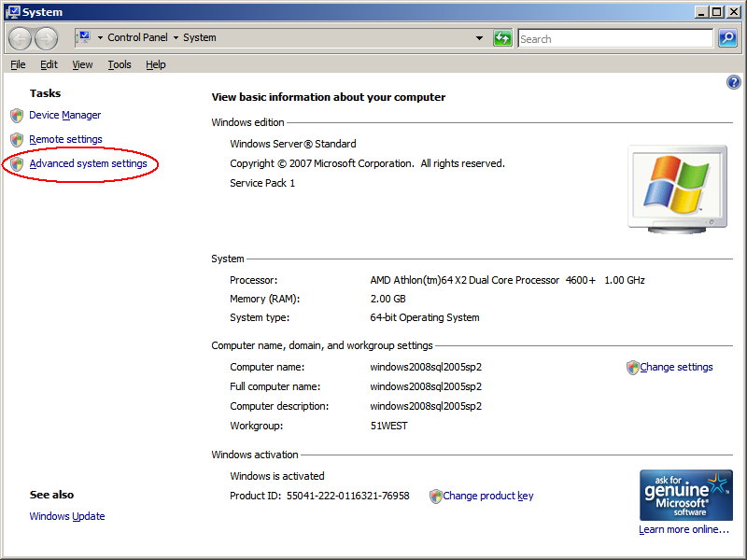Open the Tools menu

point(120,64)
